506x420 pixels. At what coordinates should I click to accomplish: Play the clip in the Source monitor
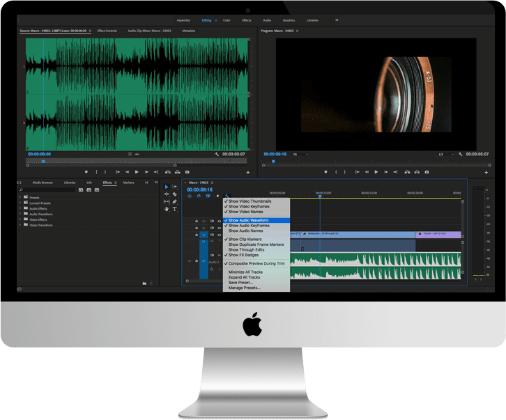[137, 172]
